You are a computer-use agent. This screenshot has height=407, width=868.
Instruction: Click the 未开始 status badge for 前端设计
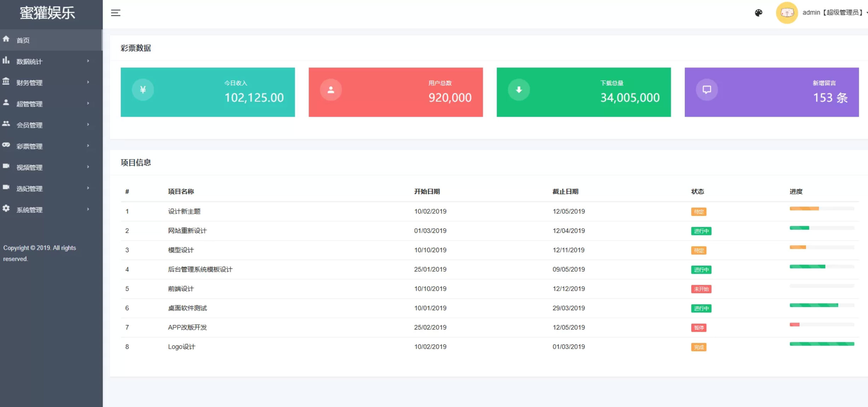click(701, 289)
